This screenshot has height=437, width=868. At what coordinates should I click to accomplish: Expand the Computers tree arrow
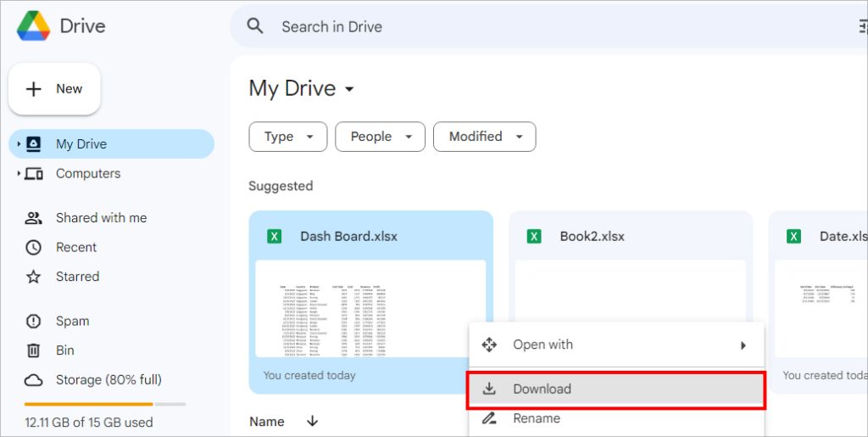point(19,173)
